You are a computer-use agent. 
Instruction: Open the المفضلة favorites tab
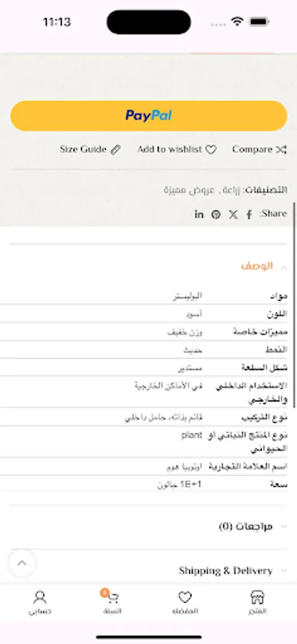coord(185,602)
